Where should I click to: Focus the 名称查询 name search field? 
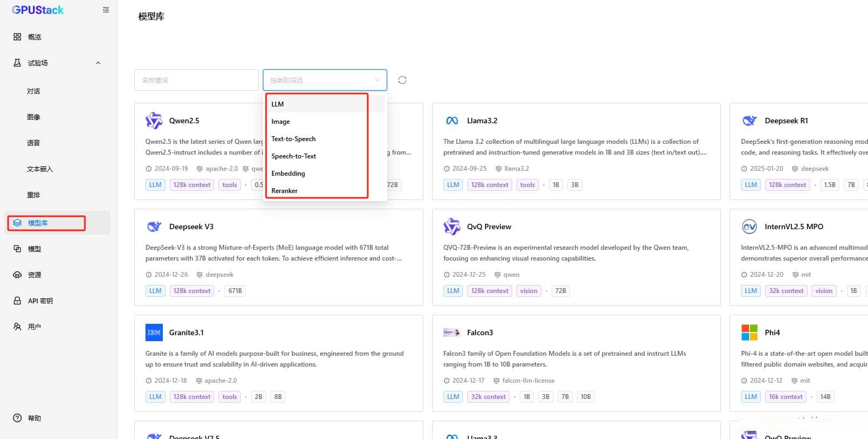196,80
